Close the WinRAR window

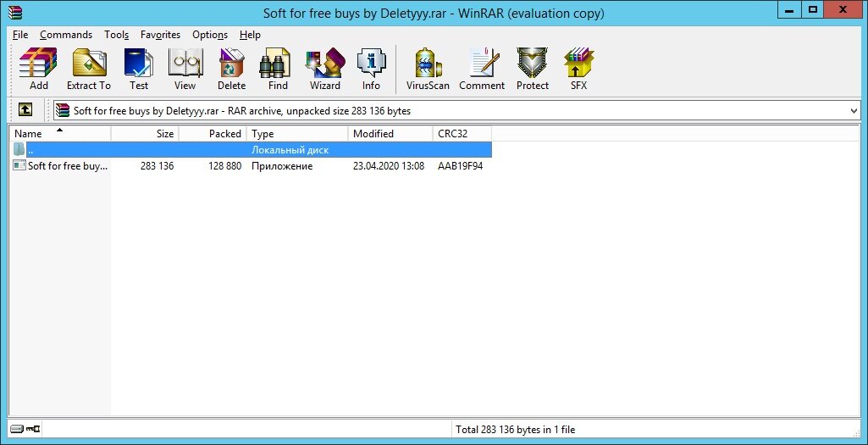click(x=843, y=9)
